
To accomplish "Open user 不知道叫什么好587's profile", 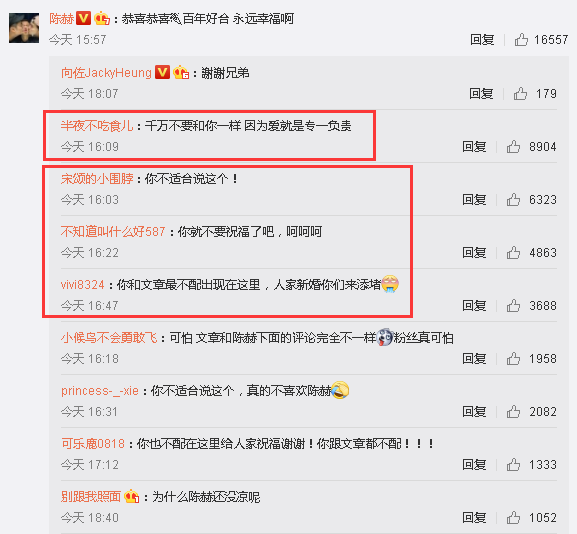I will coord(113,231).
